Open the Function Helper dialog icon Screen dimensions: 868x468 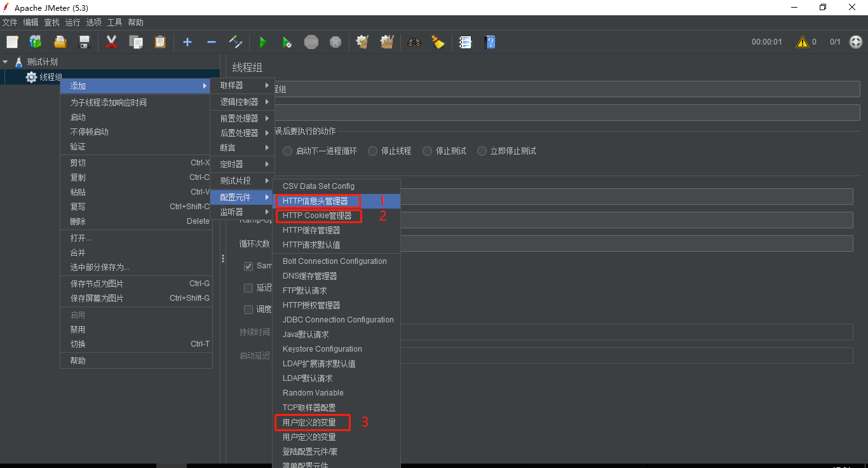click(466, 42)
